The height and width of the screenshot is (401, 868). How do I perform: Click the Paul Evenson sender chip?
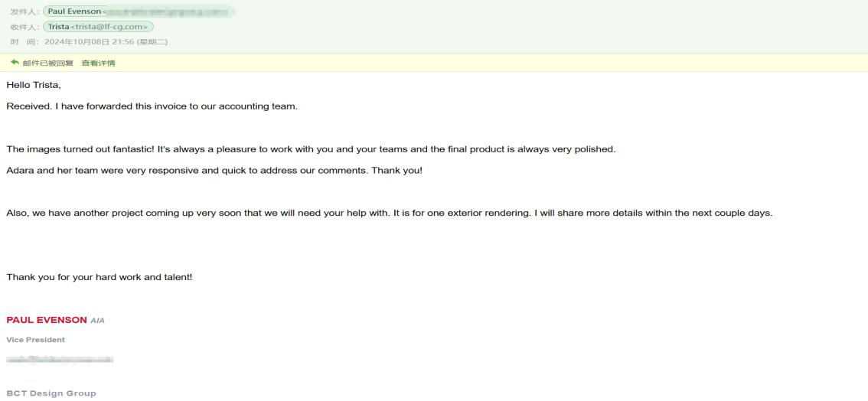(73, 11)
